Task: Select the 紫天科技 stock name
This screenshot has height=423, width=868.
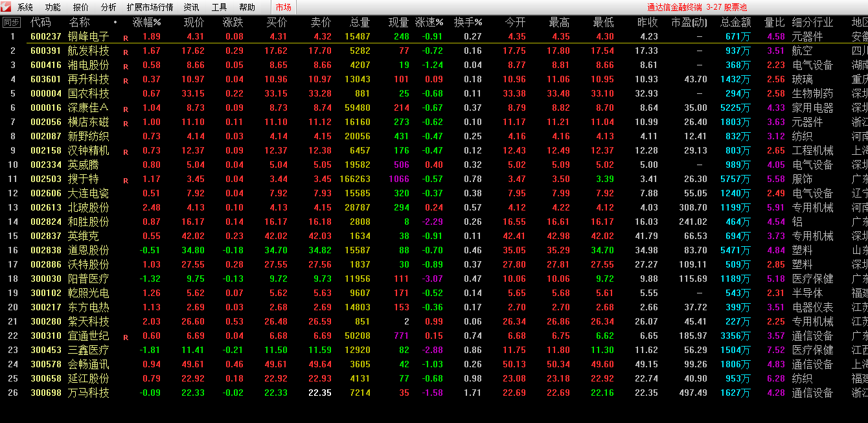Action: [x=89, y=321]
